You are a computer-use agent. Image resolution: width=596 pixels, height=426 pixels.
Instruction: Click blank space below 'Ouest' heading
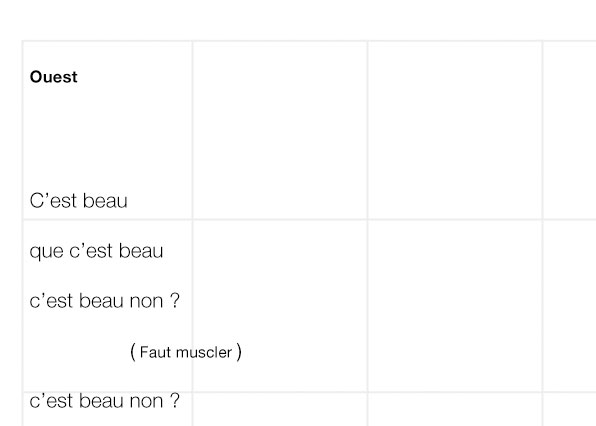point(108,137)
